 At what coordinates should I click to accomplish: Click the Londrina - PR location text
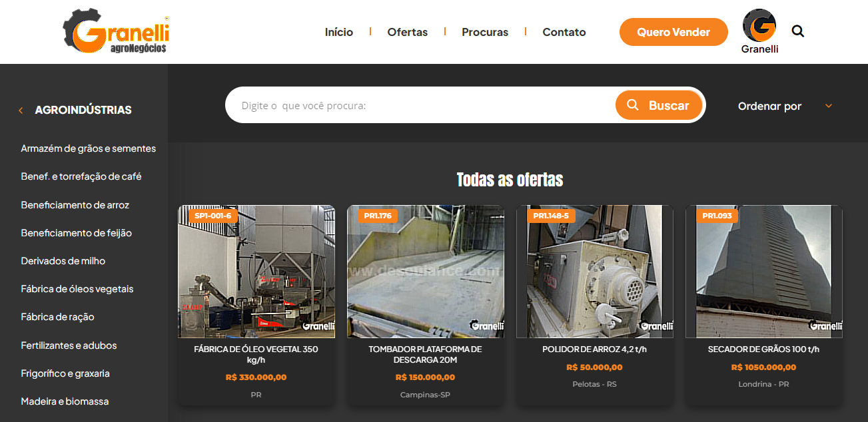click(764, 385)
